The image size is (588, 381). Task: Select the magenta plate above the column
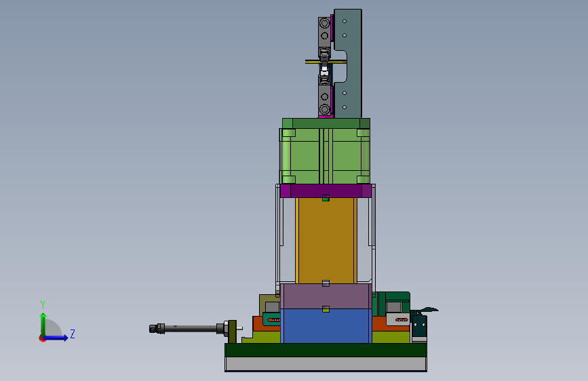(326, 191)
